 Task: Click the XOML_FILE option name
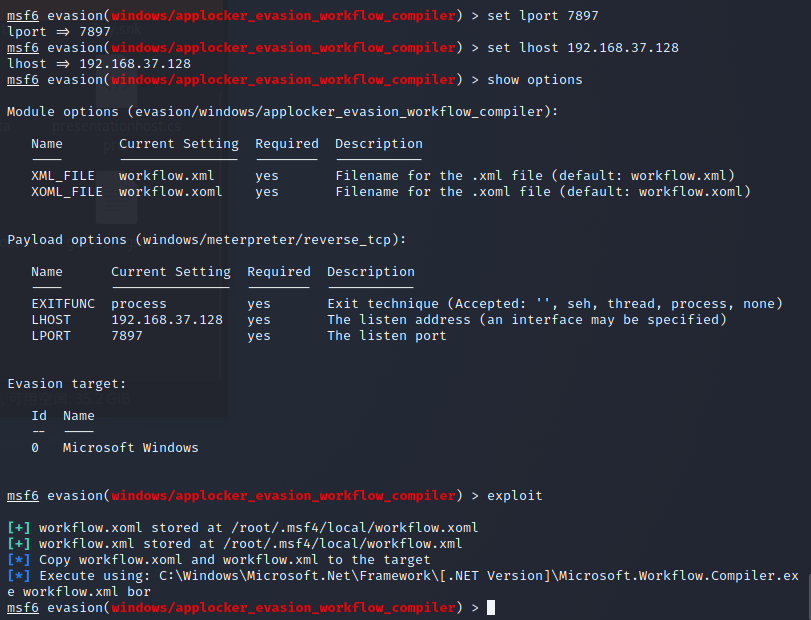pos(67,192)
